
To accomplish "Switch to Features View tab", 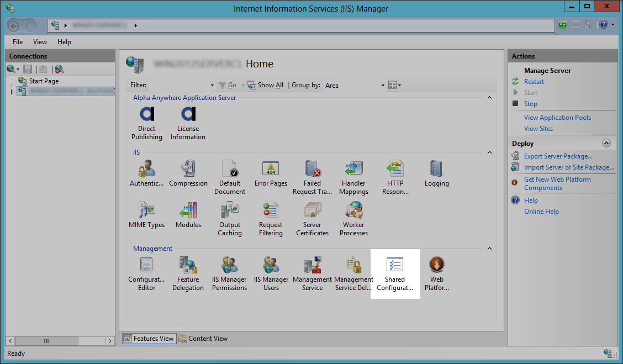I will point(149,339).
